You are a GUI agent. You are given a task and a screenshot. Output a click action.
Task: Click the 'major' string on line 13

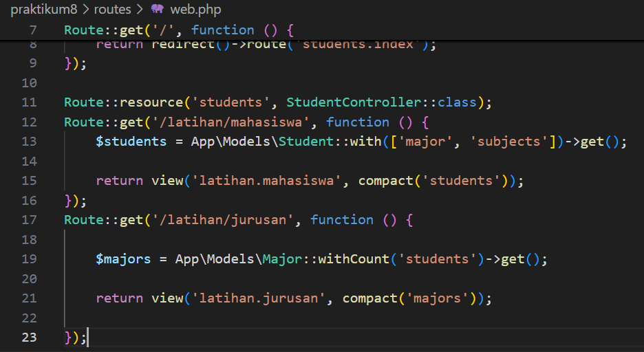coord(425,142)
